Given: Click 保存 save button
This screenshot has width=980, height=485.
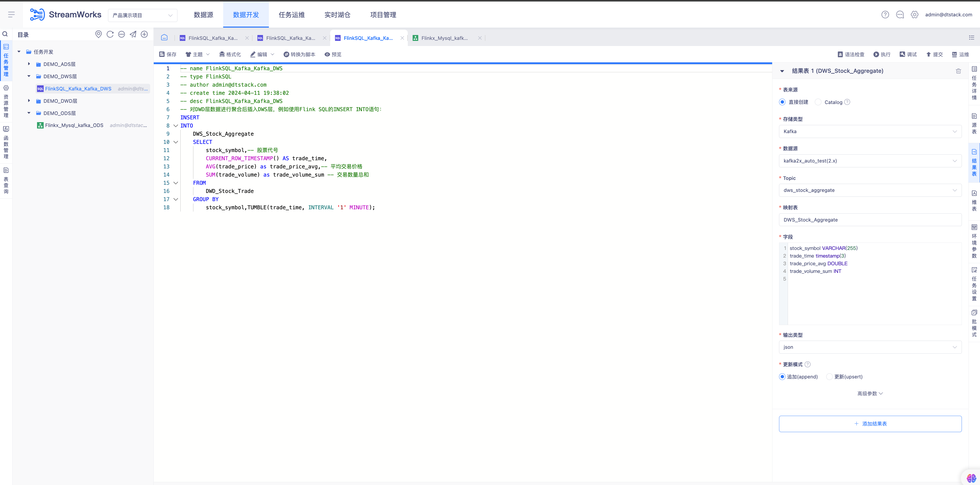Looking at the screenshot, I should coord(168,54).
